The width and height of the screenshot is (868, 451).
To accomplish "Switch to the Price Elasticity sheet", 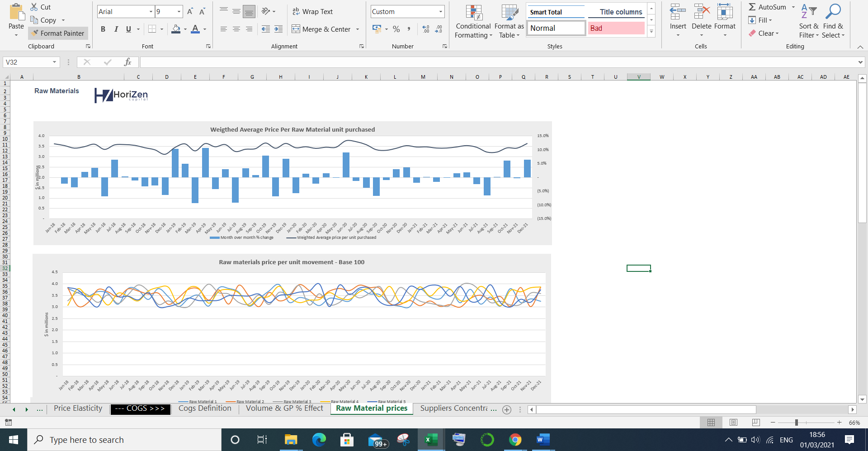I will 78,408.
